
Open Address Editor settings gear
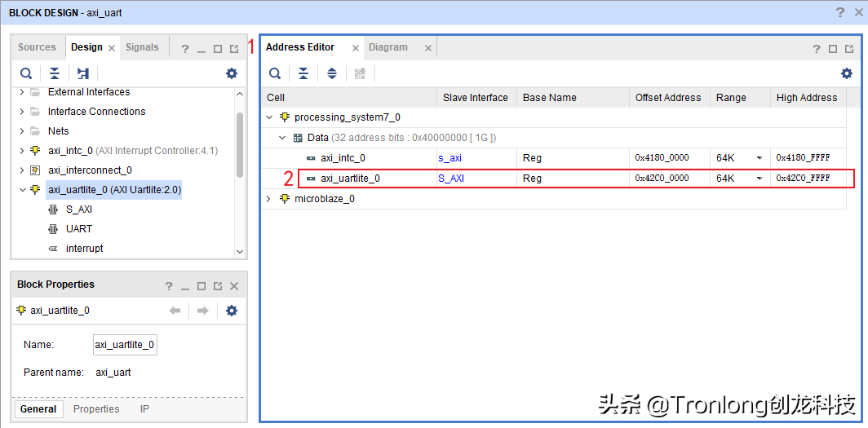(x=847, y=73)
